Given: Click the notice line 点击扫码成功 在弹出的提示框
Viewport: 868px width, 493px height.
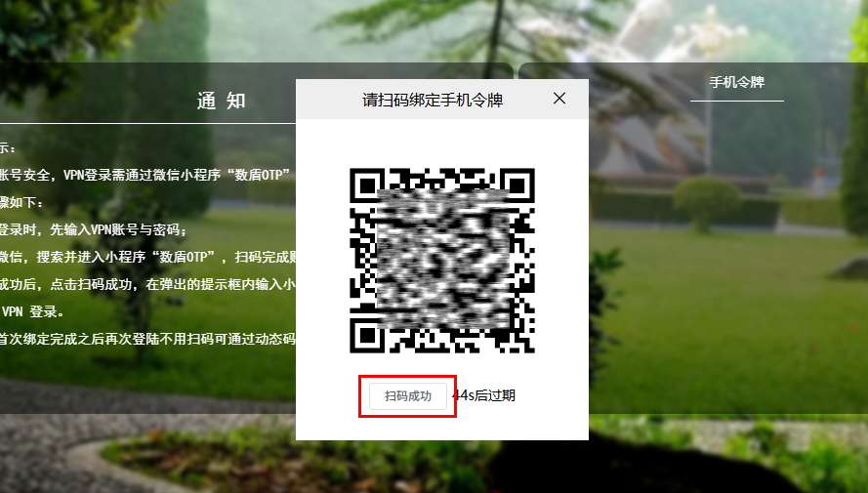Looking at the screenshot, I should [146, 285].
